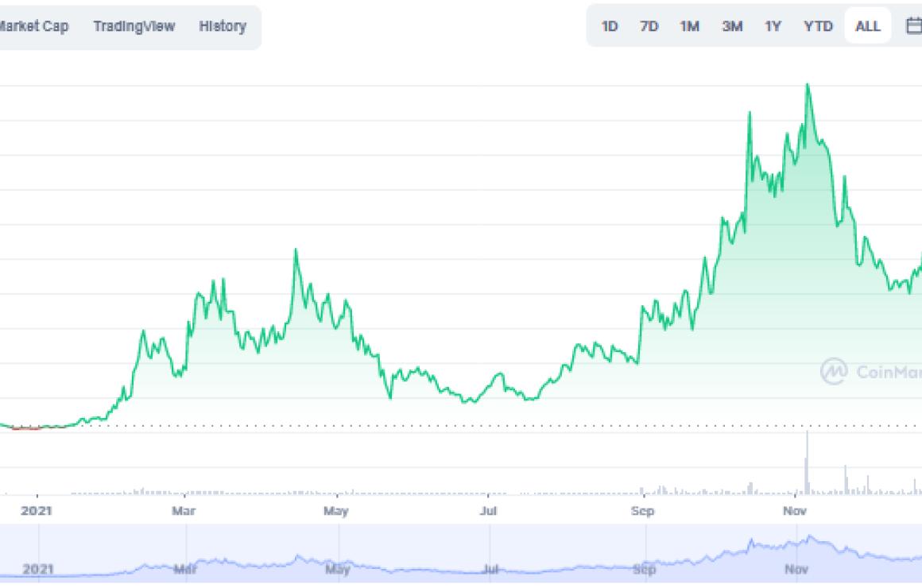Viewport: 922px width, 588px height.
Task: Select the YTD range
Action: pyautogui.click(x=818, y=26)
